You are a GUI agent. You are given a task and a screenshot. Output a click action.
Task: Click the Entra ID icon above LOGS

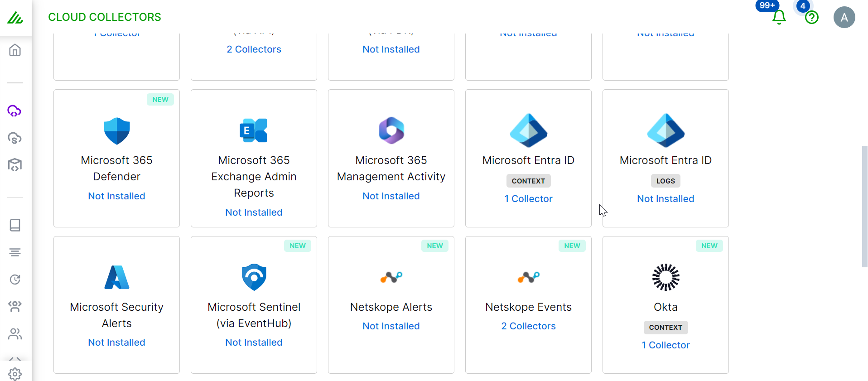(666, 130)
